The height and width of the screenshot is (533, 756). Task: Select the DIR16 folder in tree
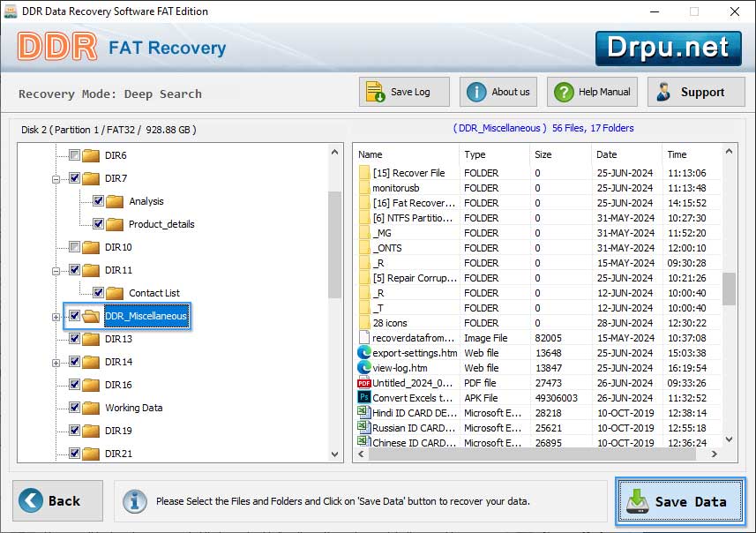coord(118,385)
